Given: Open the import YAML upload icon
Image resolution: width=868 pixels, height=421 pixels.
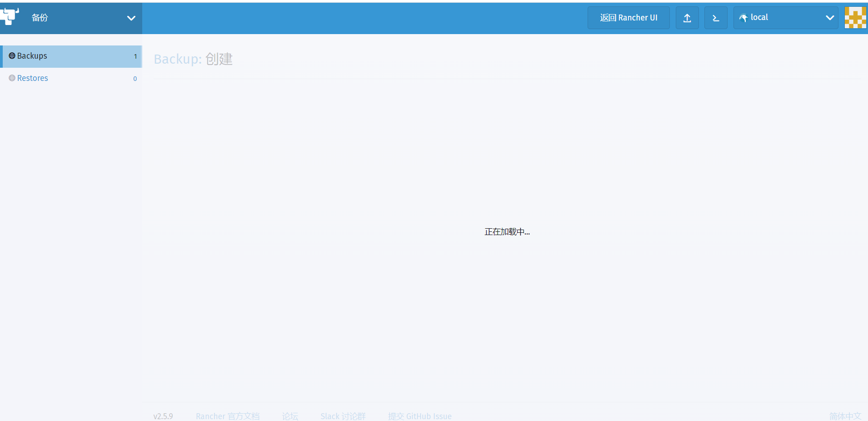Looking at the screenshot, I should 687,18.
